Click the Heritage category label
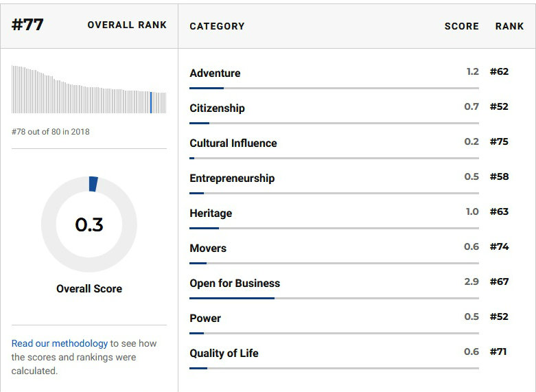536x392 pixels. [x=211, y=214]
